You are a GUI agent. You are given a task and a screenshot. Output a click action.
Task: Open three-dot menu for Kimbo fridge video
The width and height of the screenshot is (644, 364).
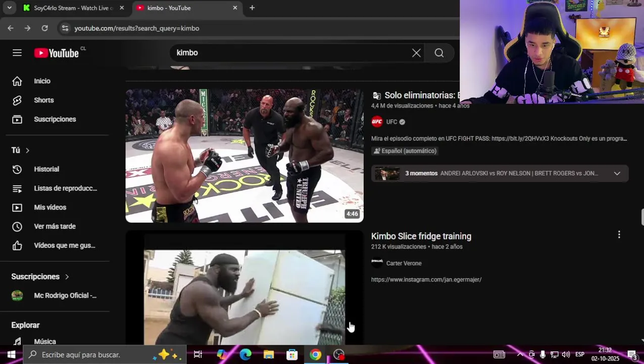pyautogui.click(x=619, y=235)
